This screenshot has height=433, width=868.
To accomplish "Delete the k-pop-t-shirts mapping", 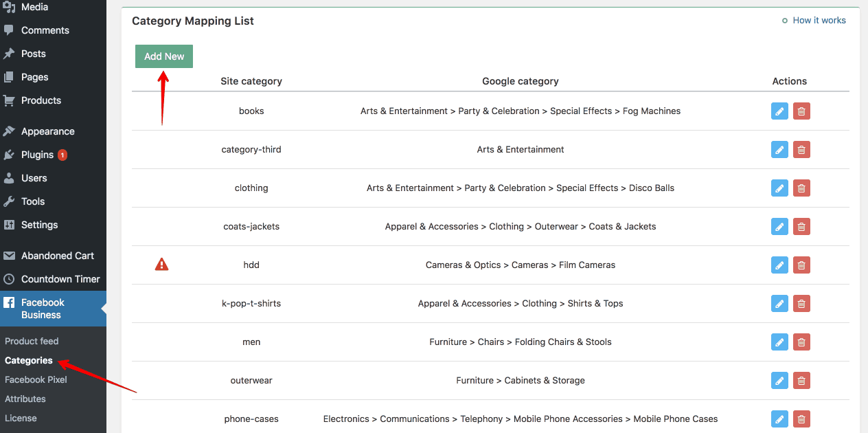I will pyautogui.click(x=801, y=303).
